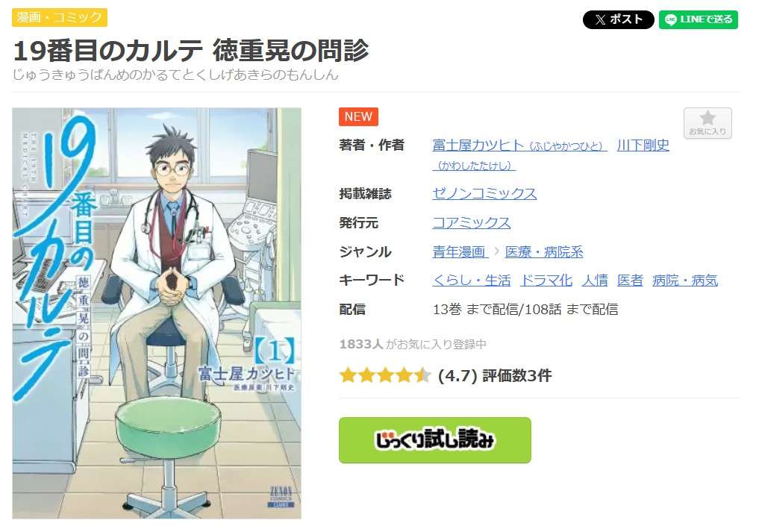Click the green じっくり試し読み button
This screenshot has height=532, width=759.
pyautogui.click(x=434, y=440)
